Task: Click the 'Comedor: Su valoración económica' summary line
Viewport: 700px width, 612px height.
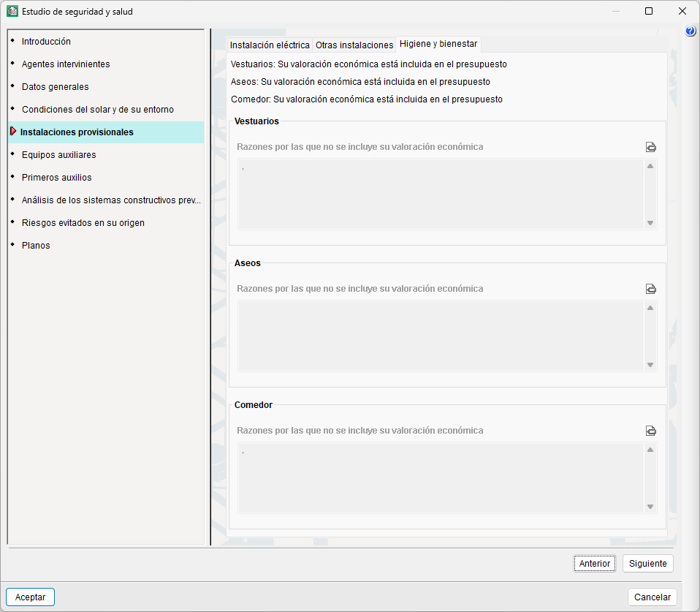Action: 367,99
